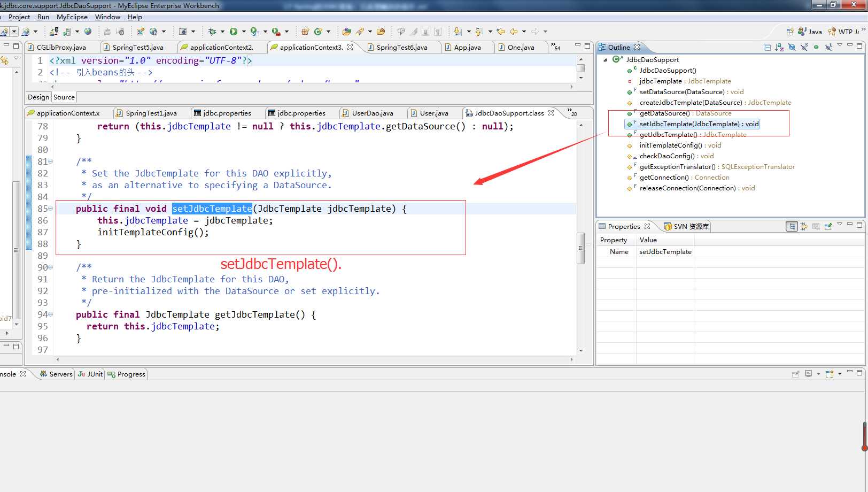Open the Window menu
The height and width of the screenshot is (492, 868).
coord(107,17)
